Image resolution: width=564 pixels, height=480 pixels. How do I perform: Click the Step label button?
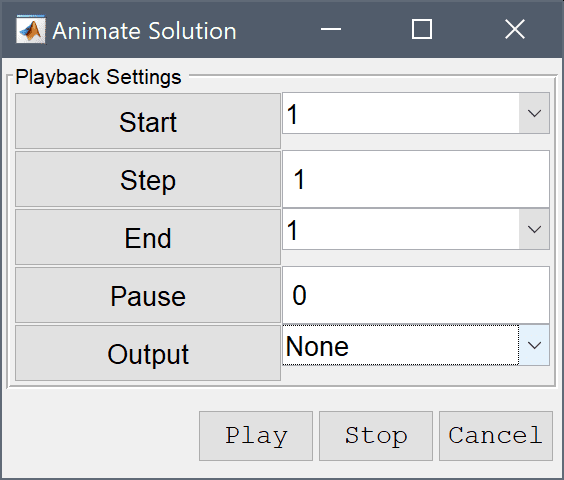click(148, 179)
